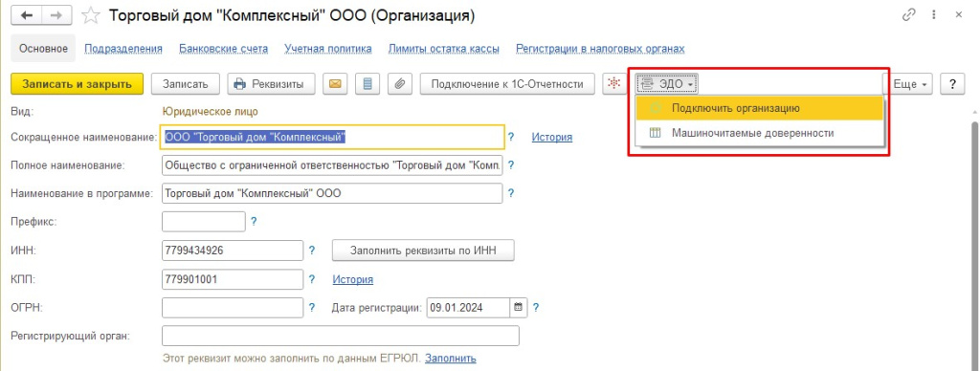Viewport: 980px width, 371px height.
Task: Open Банковские счета tab link
Action: 223,49
